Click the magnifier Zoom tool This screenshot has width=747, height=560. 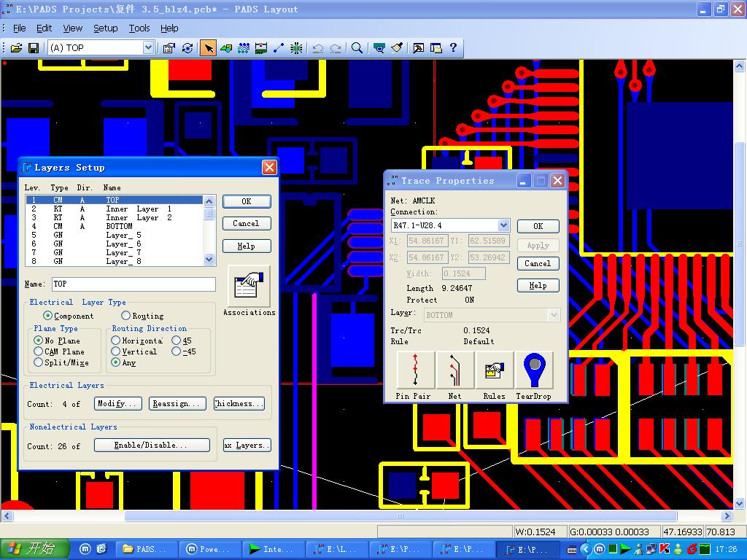click(x=357, y=48)
